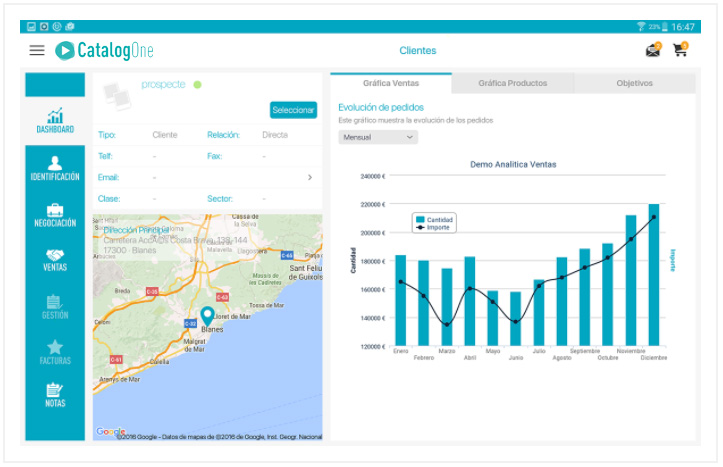Switch to Gráfica Productos tab
This screenshot has width=723, height=467.
pos(513,83)
